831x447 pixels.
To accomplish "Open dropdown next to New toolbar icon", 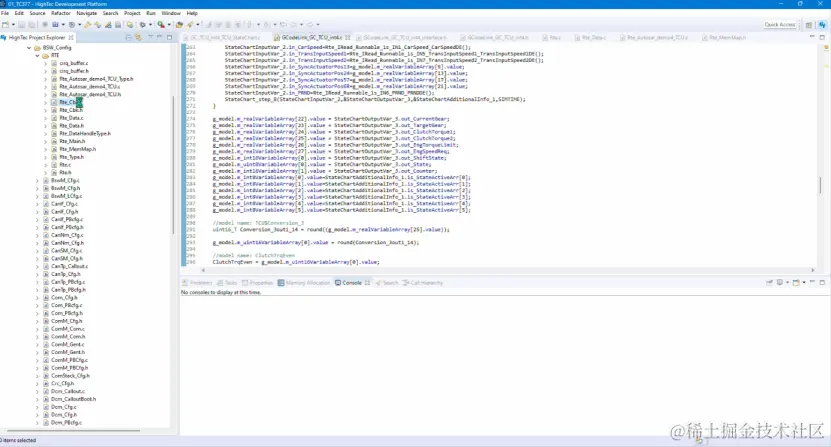I will click(x=13, y=24).
